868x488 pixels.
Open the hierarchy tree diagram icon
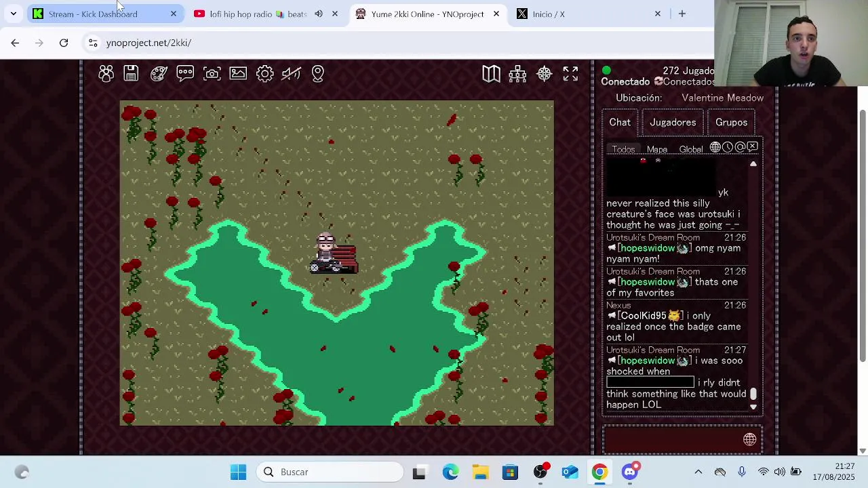pos(517,74)
